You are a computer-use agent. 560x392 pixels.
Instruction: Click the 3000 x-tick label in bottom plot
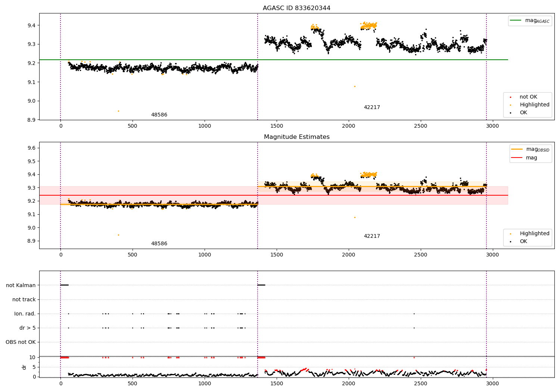[493, 383]
